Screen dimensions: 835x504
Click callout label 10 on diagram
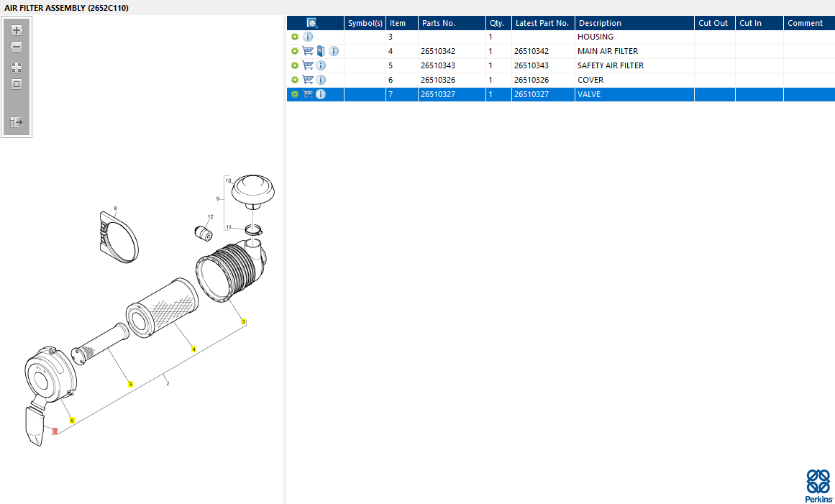click(228, 180)
